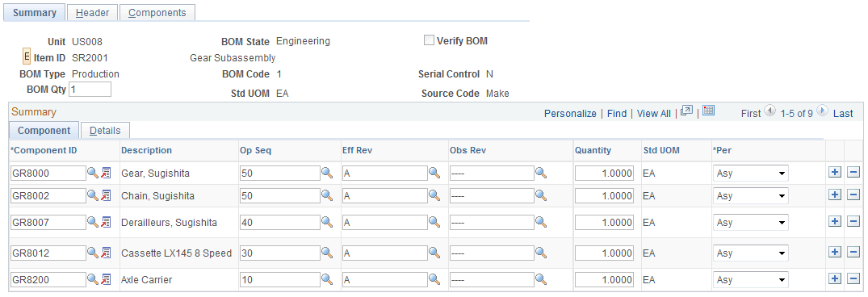
Task: Switch to the Components tab
Action: [157, 13]
